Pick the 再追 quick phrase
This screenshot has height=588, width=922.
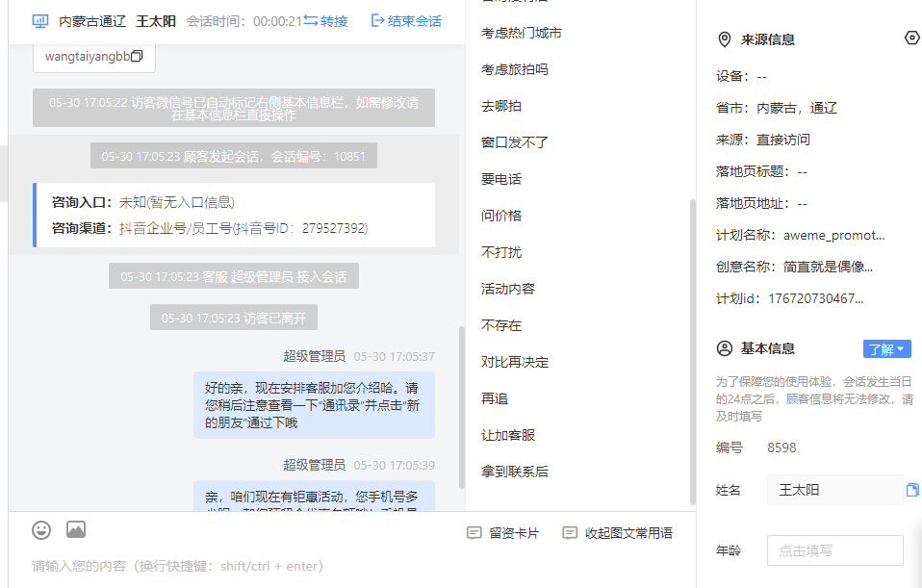(495, 398)
